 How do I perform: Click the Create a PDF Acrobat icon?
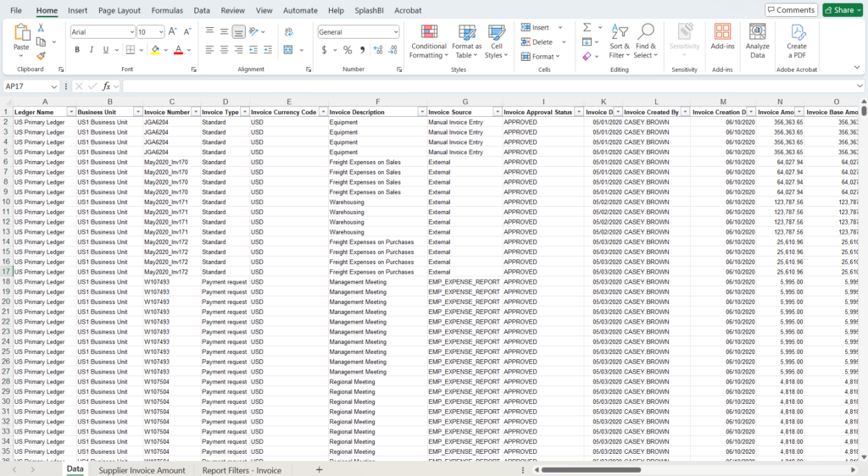[x=797, y=42]
